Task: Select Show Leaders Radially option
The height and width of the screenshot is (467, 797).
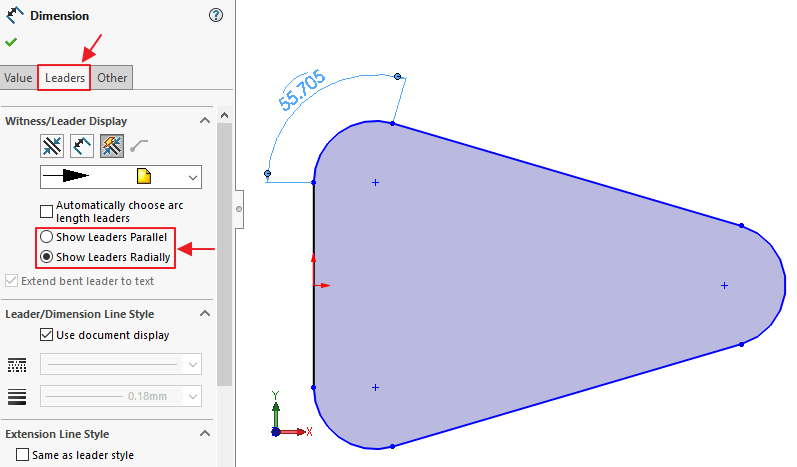Action: pyautogui.click(x=46, y=257)
